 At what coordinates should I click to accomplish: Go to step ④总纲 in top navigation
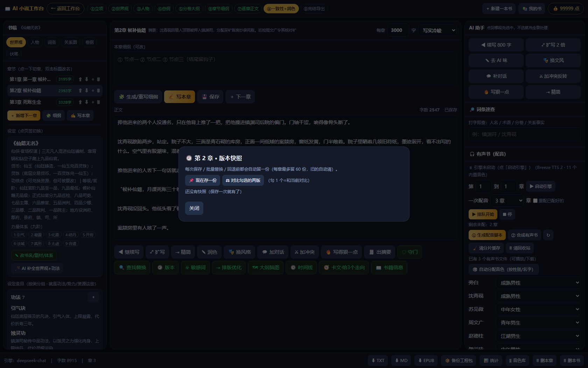(x=164, y=9)
